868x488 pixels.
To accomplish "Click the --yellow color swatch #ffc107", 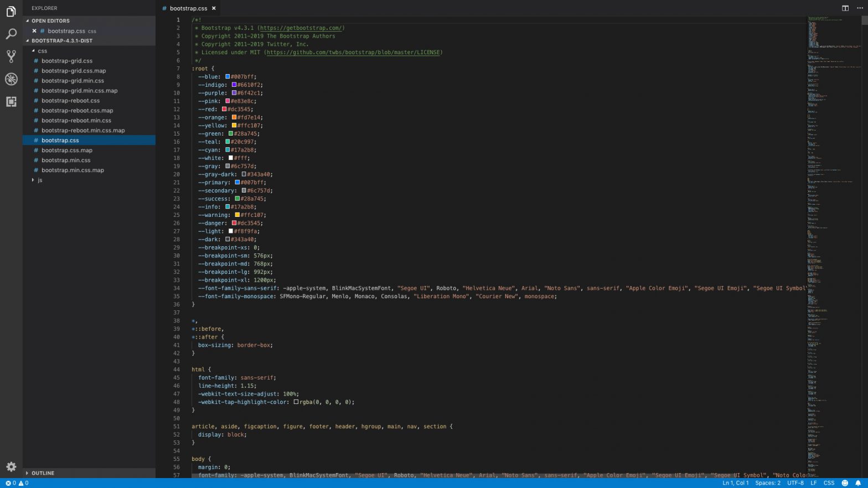I will 234,126.
